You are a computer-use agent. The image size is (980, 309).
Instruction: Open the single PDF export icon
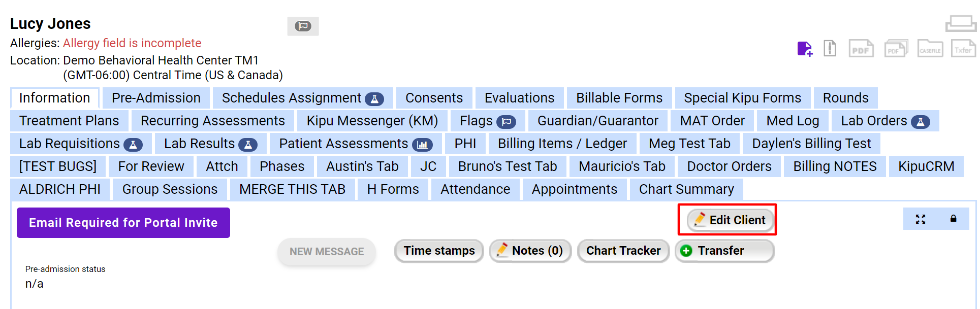point(861,49)
